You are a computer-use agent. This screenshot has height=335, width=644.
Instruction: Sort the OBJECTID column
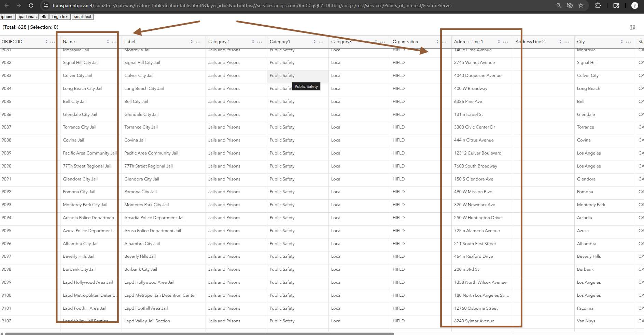click(x=46, y=42)
